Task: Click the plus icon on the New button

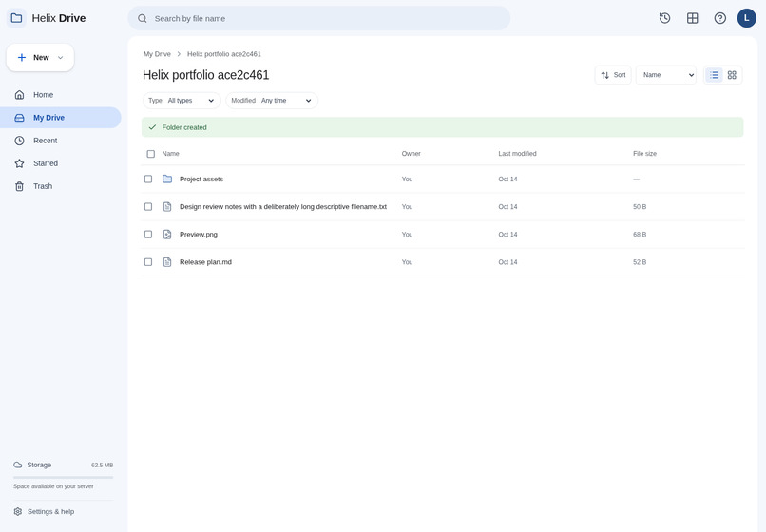Action: pyautogui.click(x=22, y=58)
